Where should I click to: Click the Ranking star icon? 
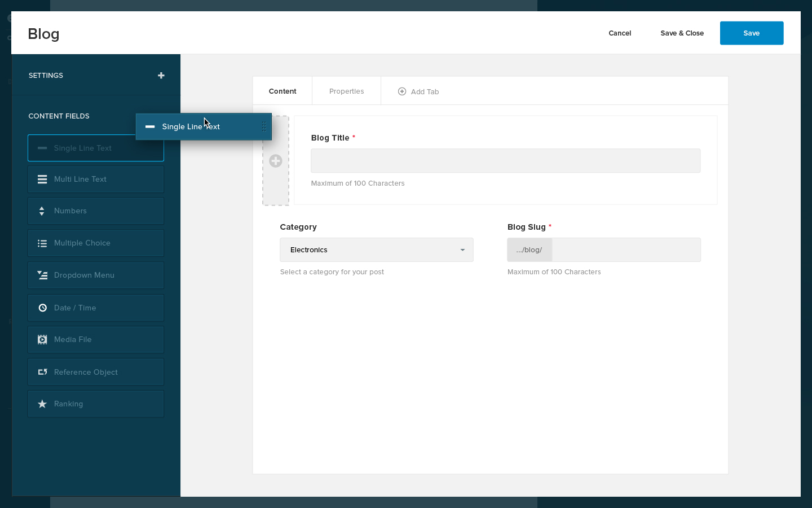click(x=42, y=404)
